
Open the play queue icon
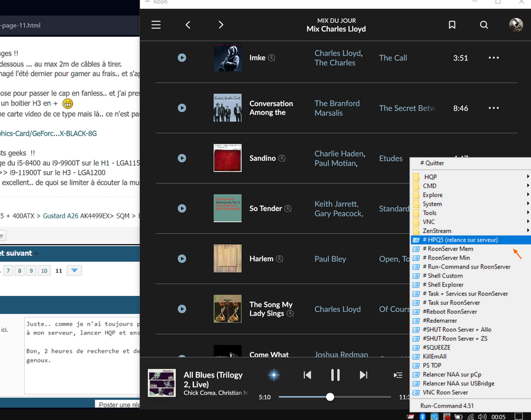(x=398, y=375)
